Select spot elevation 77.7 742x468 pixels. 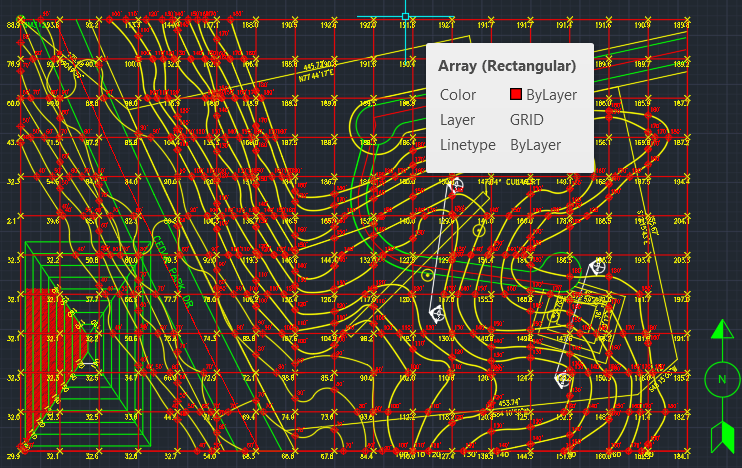pyautogui.click(x=170, y=300)
